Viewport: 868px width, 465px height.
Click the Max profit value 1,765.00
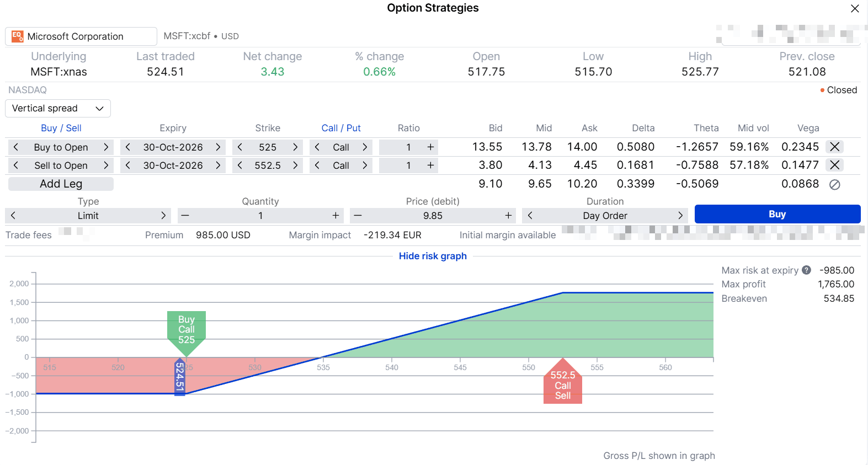[x=836, y=284]
